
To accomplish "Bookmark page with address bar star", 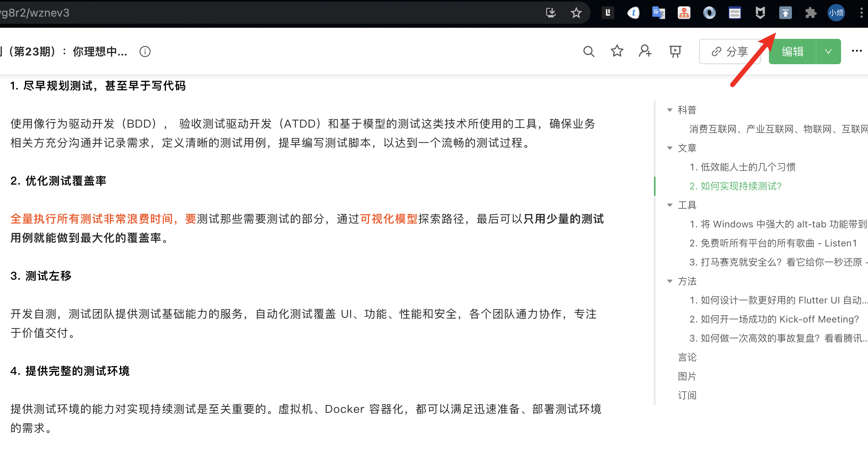I will pos(576,13).
